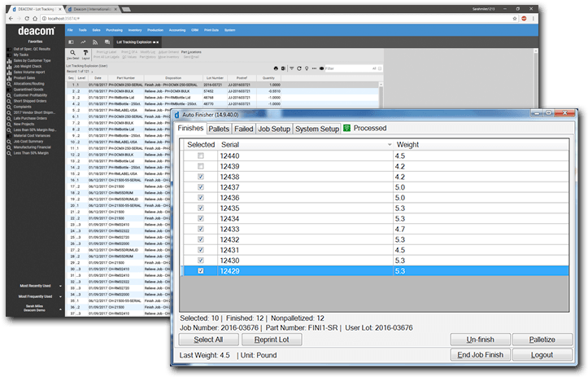Uncheck the box for serial 12431

pyautogui.click(x=201, y=250)
